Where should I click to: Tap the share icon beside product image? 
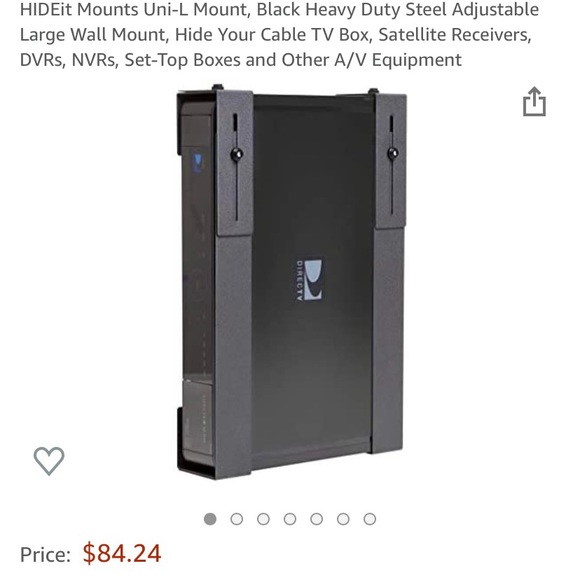pyautogui.click(x=534, y=101)
